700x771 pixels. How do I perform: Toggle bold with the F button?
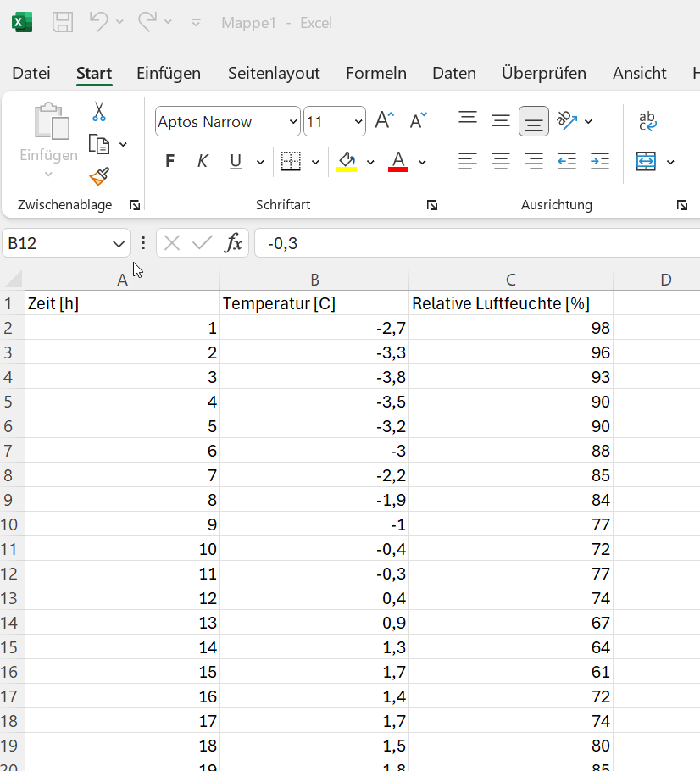coord(169,161)
